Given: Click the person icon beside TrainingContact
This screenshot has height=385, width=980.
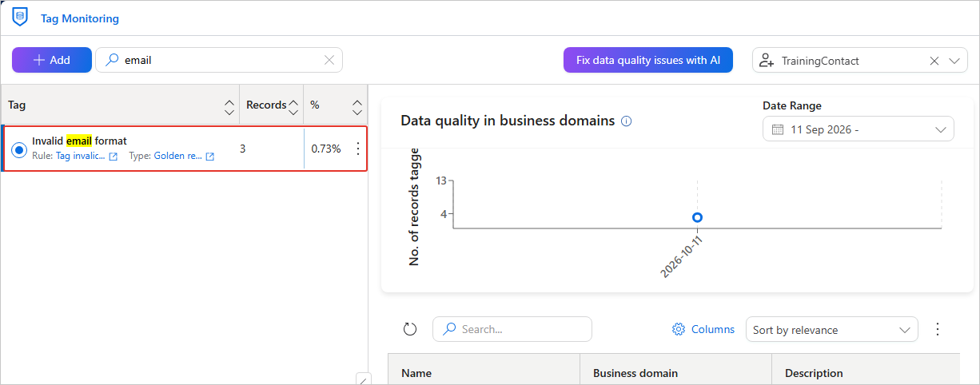Looking at the screenshot, I should click(767, 60).
